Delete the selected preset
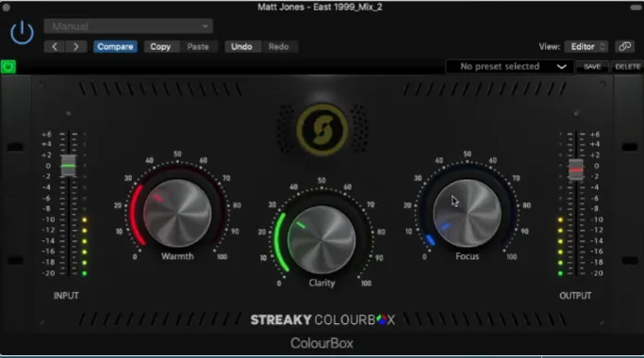Viewport: 644px width, 358px height. 628,67
